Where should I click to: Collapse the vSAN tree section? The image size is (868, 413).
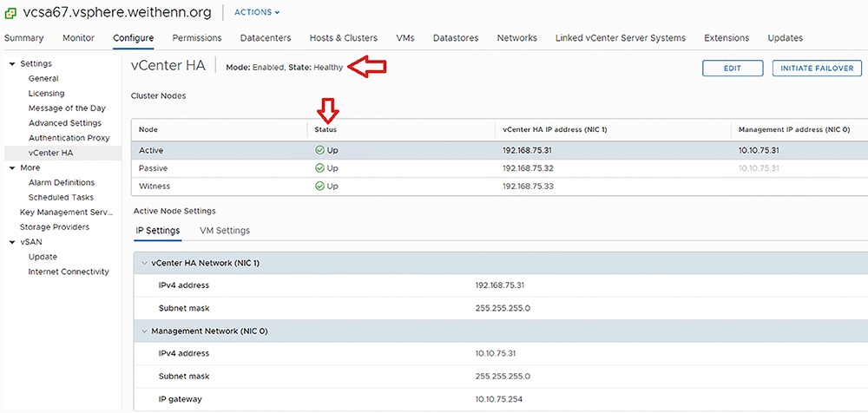[x=12, y=242]
